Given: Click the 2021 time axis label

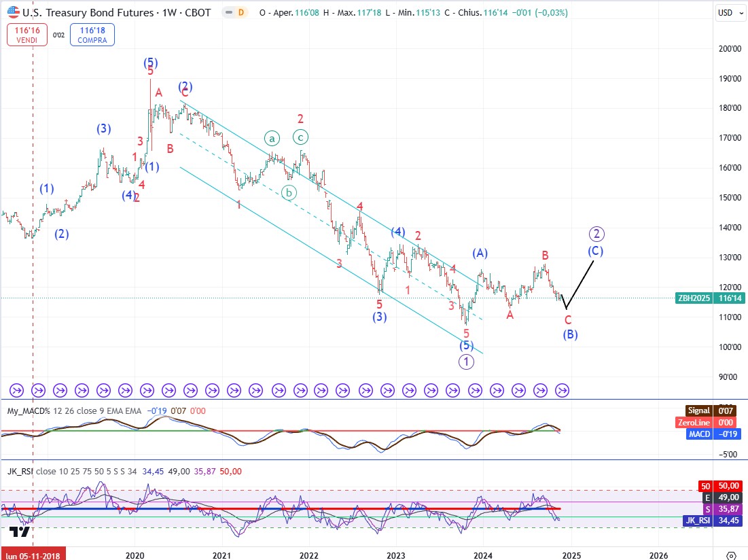Looking at the screenshot, I should 222,556.
